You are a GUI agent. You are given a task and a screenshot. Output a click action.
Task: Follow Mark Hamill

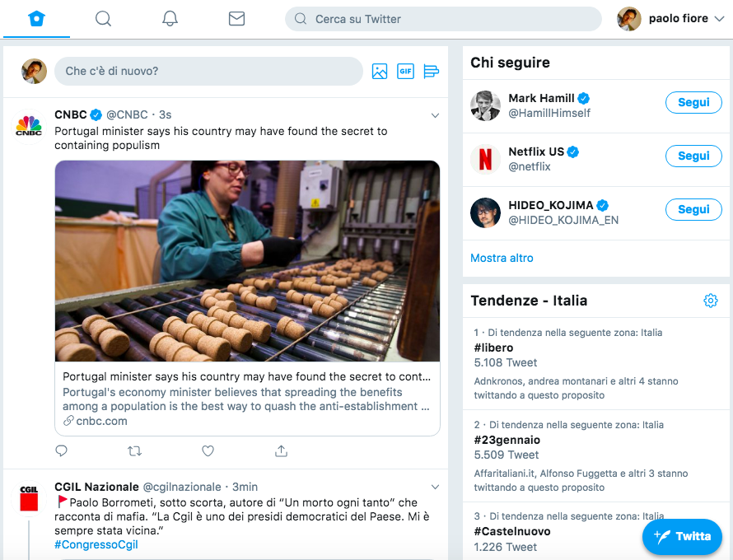[x=693, y=103]
